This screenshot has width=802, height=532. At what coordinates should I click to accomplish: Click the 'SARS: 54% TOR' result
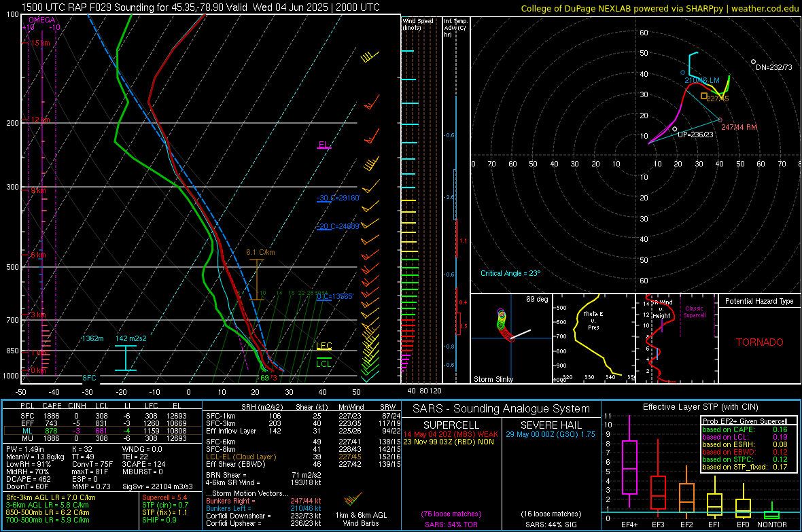pos(451,525)
